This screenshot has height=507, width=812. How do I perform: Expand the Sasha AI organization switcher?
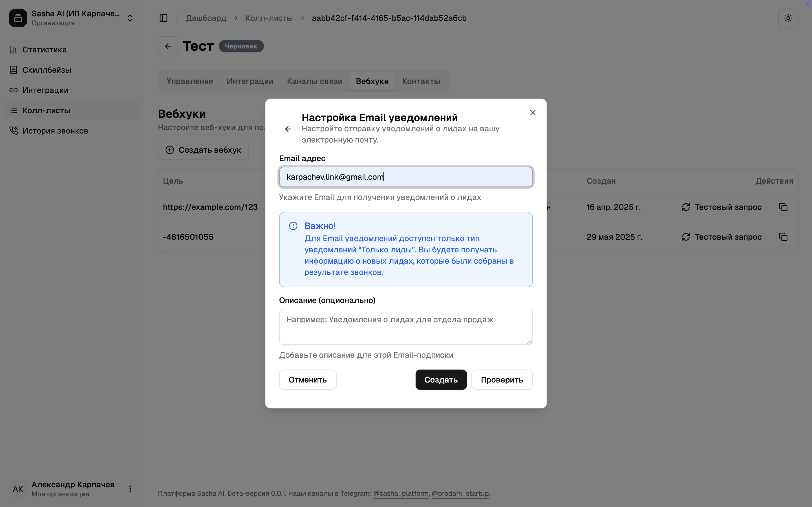click(130, 18)
